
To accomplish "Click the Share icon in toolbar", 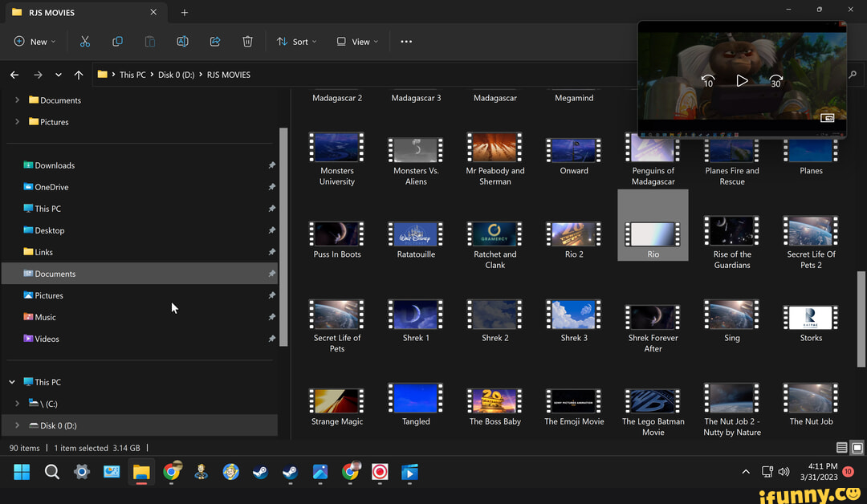I will (x=215, y=42).
